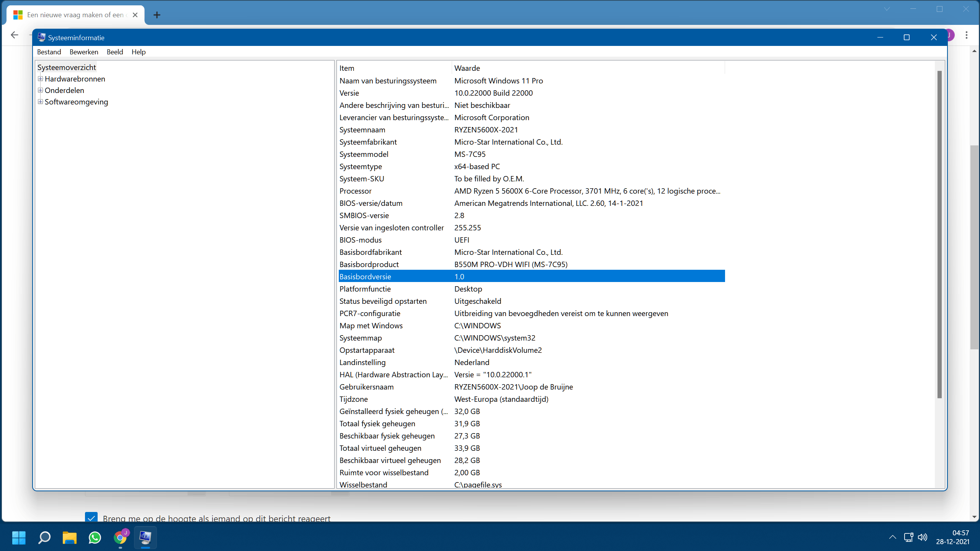The width and height of the screenshot is (980, 551).
Task: Click the system info vertical scrollbar thumb
Action: click(939, 234)
